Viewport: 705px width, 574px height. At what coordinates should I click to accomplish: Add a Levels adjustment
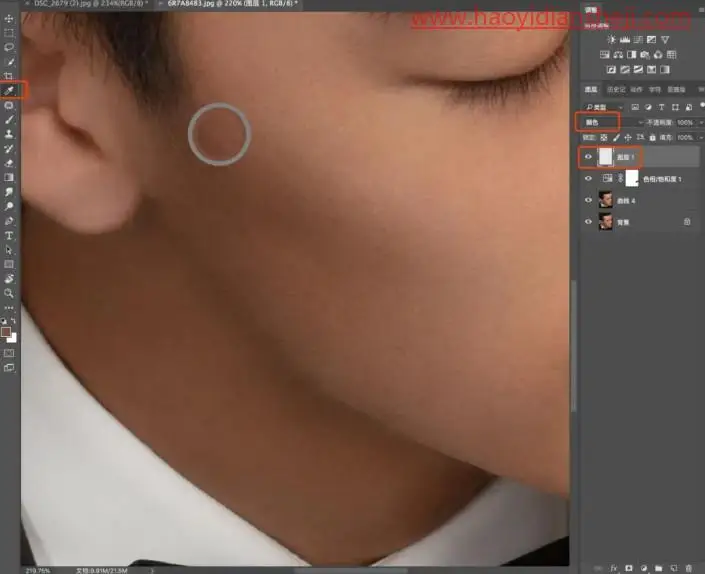[625, 40]
